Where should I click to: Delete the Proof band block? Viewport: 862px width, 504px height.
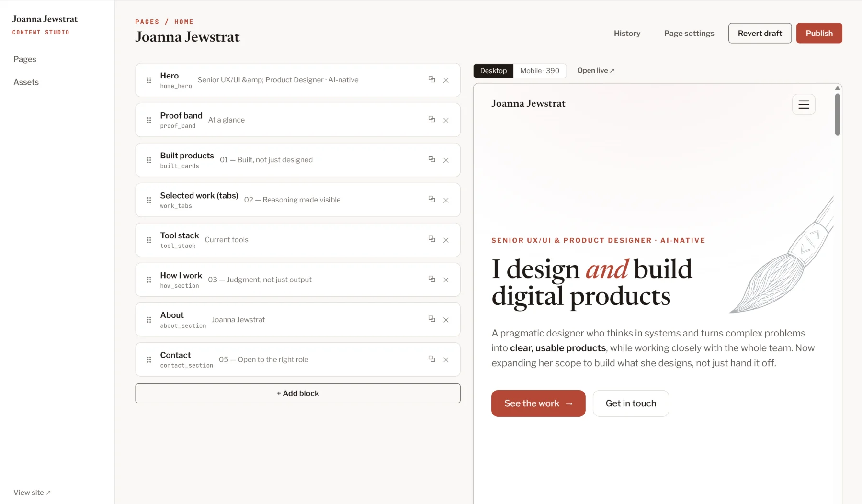446,120
